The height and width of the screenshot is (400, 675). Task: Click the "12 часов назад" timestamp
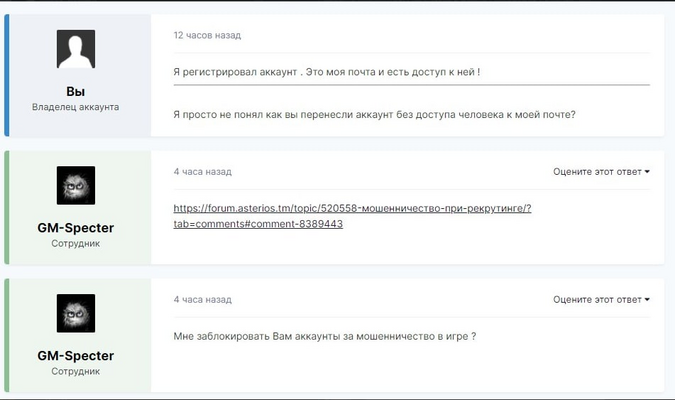click(x=207, y=35)
